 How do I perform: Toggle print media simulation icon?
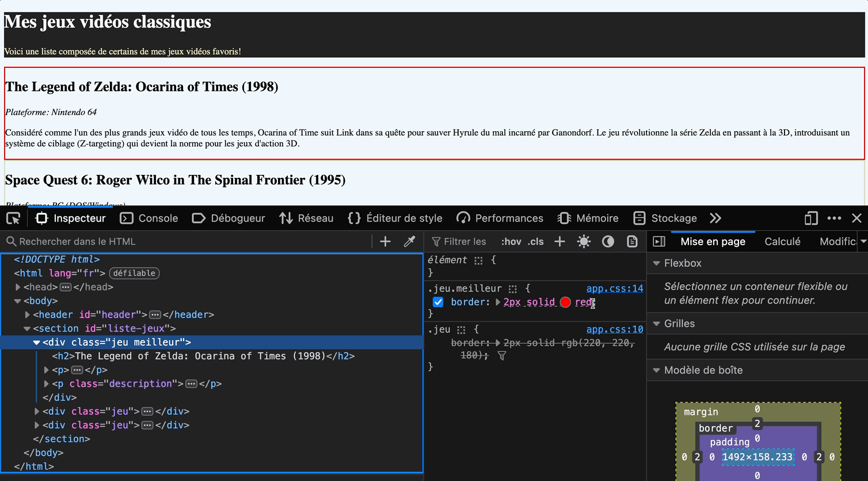coord(632,242)
